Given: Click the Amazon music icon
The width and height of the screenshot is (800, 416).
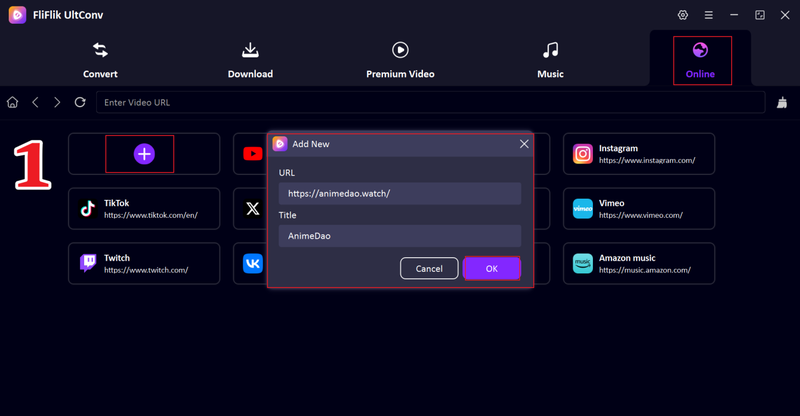Looking at the screenshot, I should click(583, 263).
